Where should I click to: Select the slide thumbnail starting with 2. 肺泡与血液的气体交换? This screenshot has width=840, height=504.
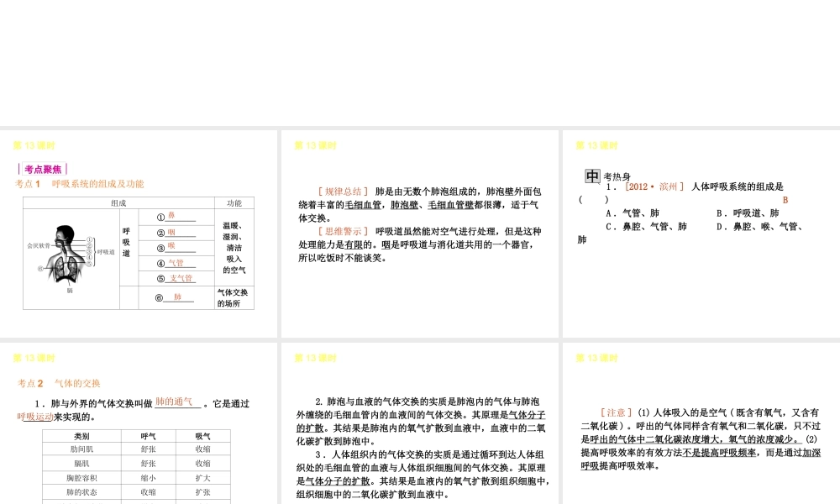click(x=419, y=423)
